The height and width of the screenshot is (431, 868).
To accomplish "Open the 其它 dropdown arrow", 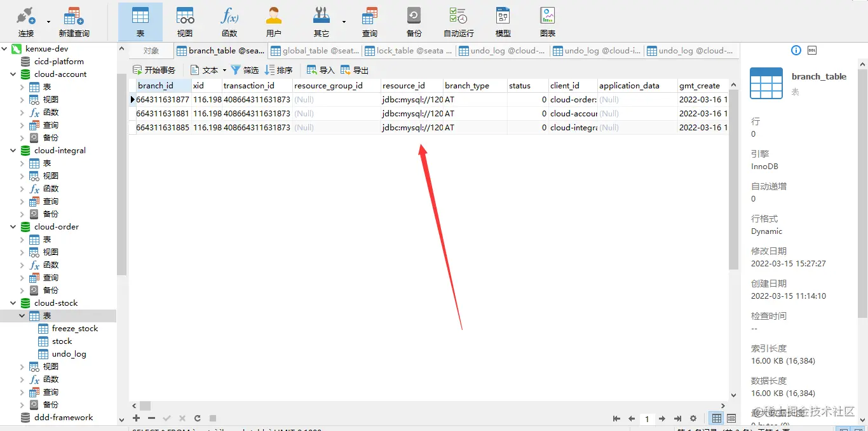I will tap(344, 22).
